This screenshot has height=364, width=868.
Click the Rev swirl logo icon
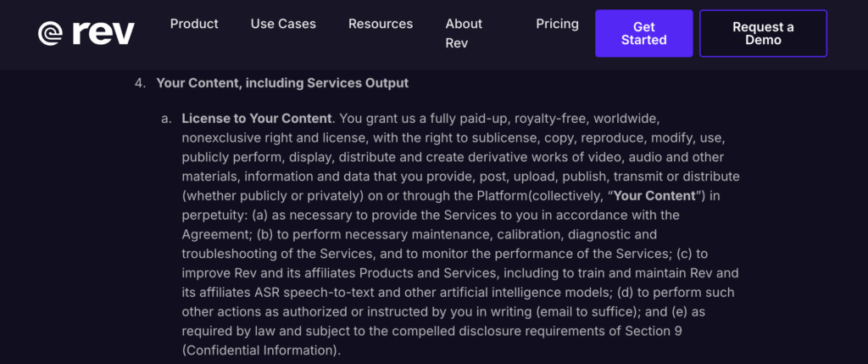coord(51,33)
